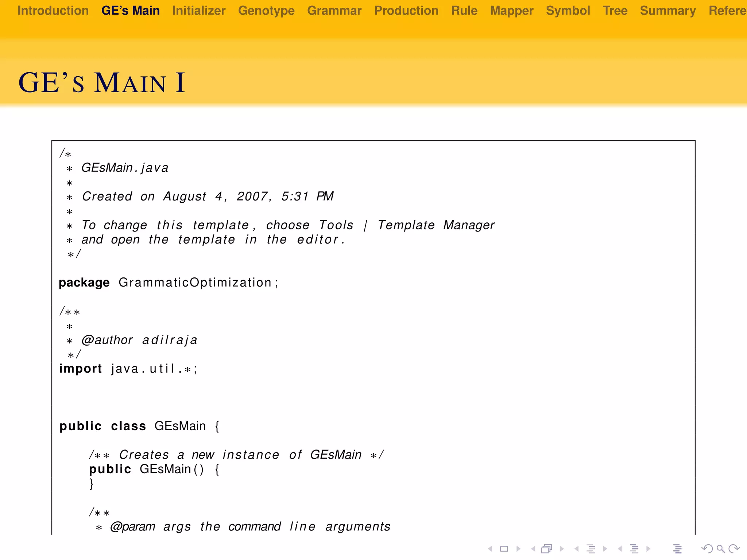Go to next slide arrow

pyautogui.click(x=518, y=549)
